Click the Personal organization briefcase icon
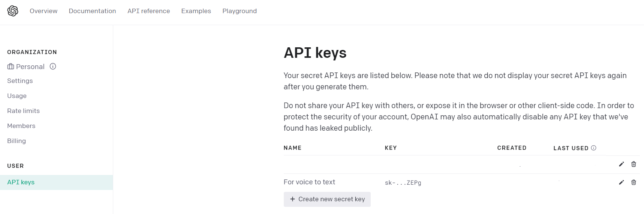This screenshot has width=644, height=214. pyautogui.click(x=10, y=66)
